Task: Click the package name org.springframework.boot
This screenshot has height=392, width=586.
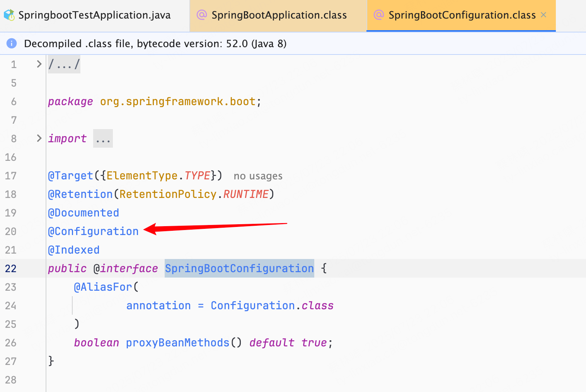Action: [178, 101]
